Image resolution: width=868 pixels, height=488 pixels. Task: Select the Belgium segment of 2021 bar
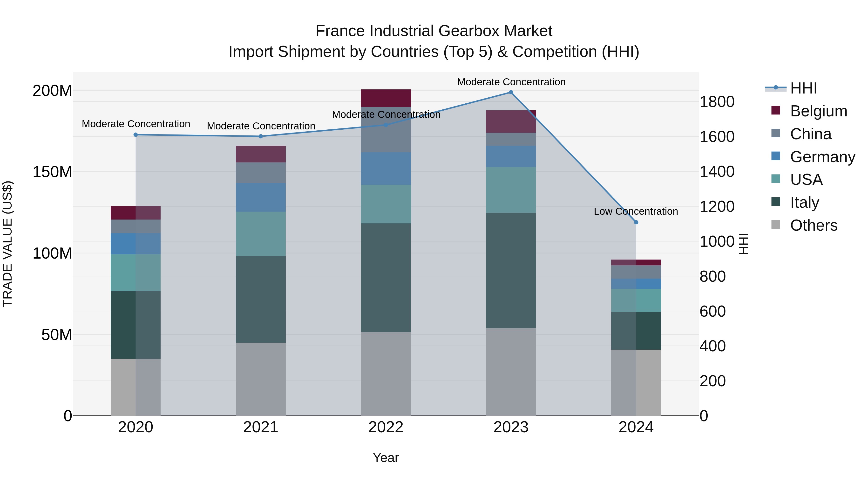pos(260,154)
